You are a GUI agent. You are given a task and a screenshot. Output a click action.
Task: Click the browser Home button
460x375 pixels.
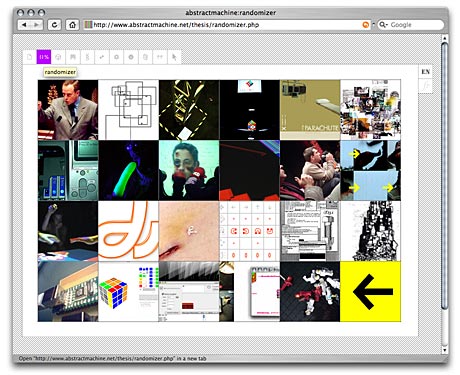[x=72, y=25]
